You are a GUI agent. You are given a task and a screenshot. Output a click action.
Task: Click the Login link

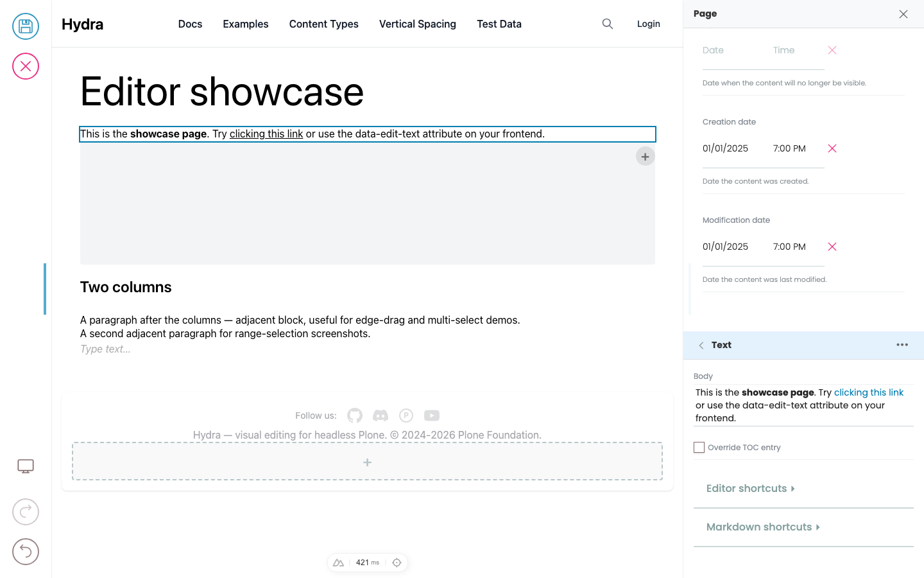tap(649, 24)
